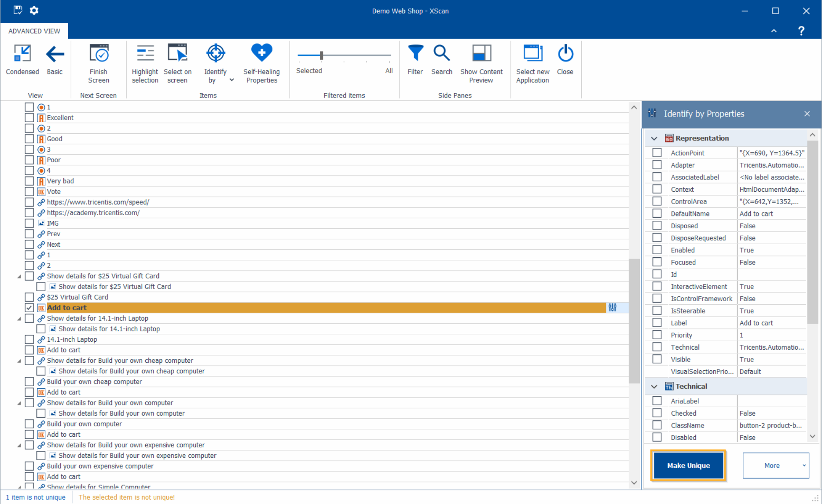Click the Make Unique button
This screenshot has height=504, width=822.
click(x=688, y=465)
